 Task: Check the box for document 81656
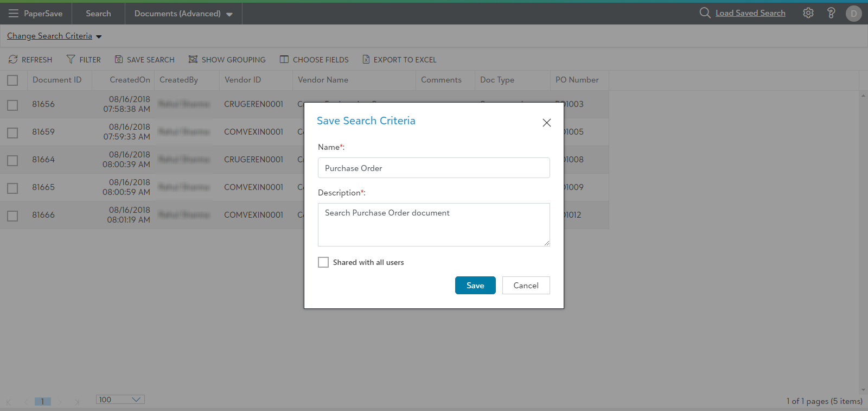12,105
